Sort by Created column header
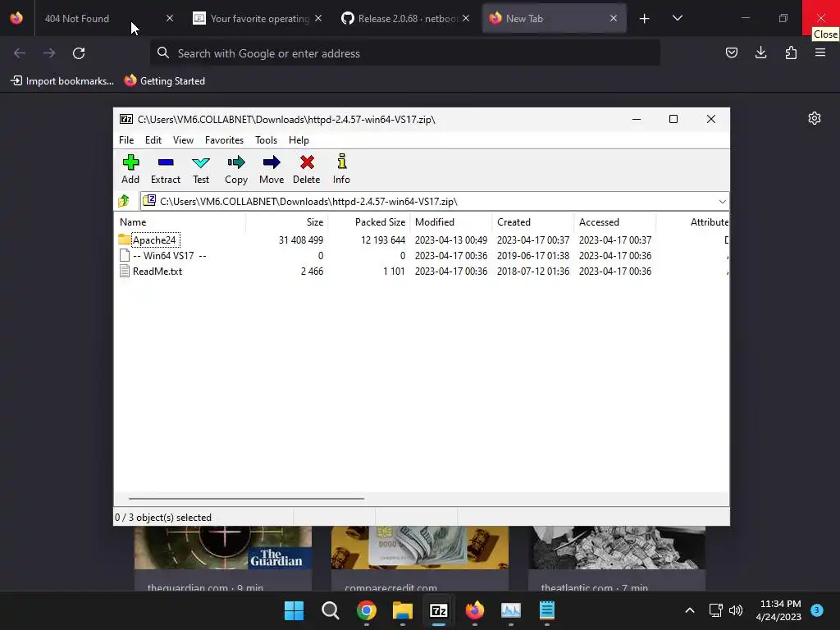840x630 pixels. [533, 221]
